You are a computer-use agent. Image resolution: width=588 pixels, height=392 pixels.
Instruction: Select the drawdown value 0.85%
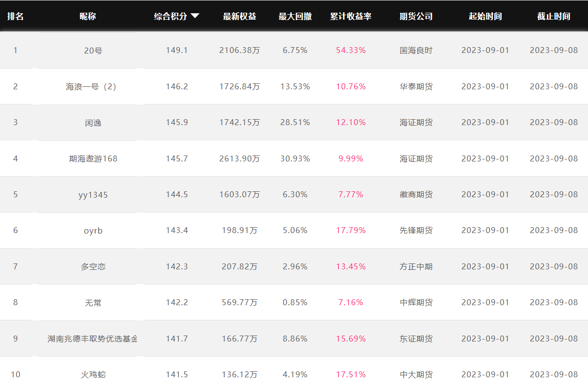pyautogui.click(x=295, y=302)
